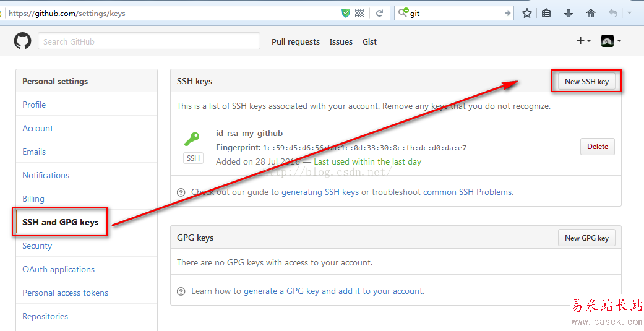Open Repositories settings
The height and width of the screenshot is (331, 644).
45,316
